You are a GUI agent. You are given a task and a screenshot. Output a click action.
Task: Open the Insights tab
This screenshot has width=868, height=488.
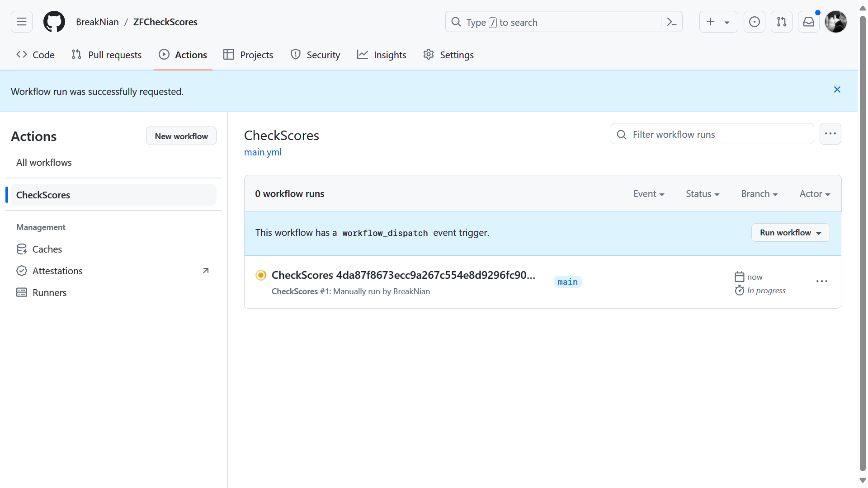click(382, 55)
